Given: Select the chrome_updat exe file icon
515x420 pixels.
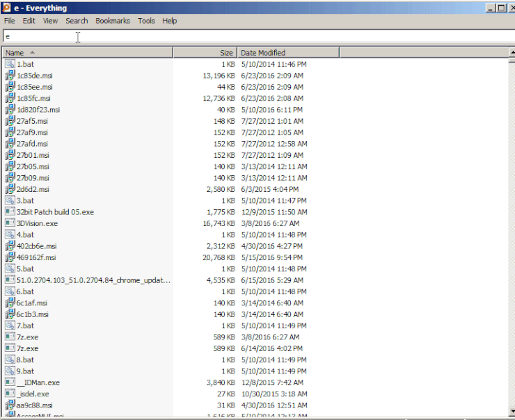Looking at the screenshot, I should pyautogui.click(x=10, y=280).
